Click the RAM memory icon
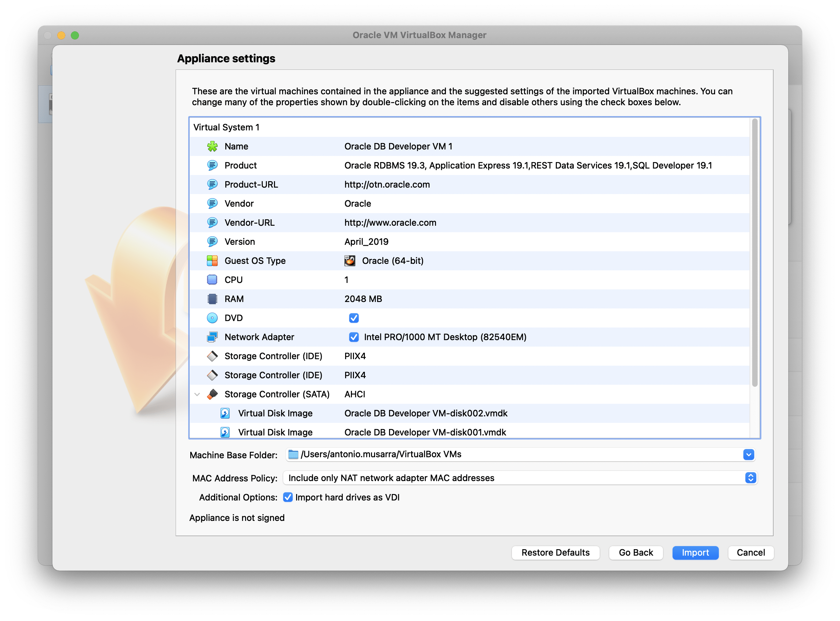Viewport: 840px width, 621px height. tap(212, 299)
